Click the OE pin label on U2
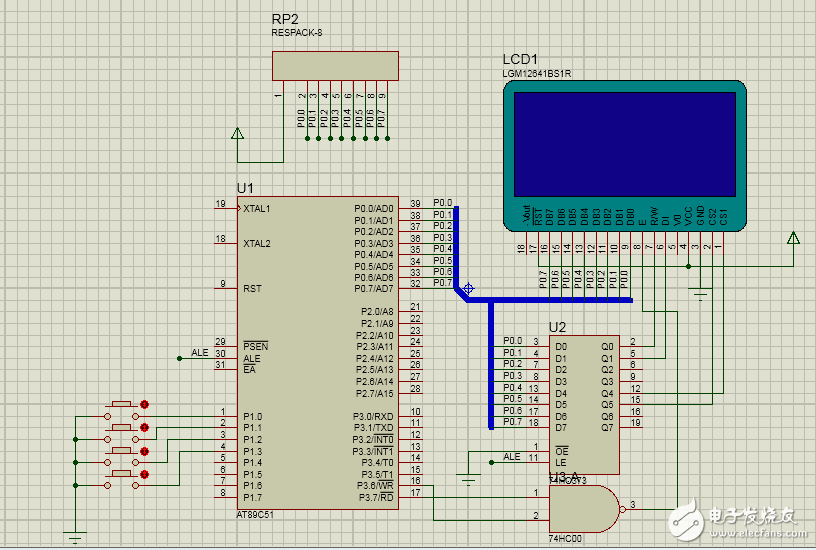Image resolution: width=816 pixels, height=550 pixels. point(562,451)
